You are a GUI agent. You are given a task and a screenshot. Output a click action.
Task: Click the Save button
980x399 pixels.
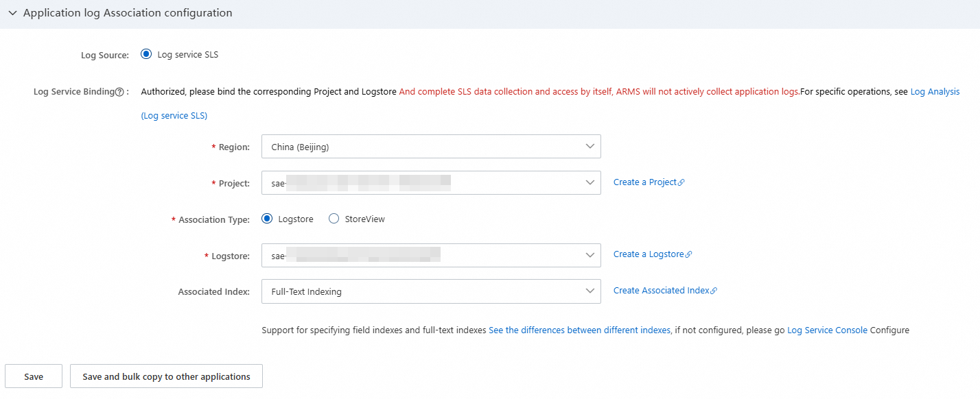tap(34, 376)
